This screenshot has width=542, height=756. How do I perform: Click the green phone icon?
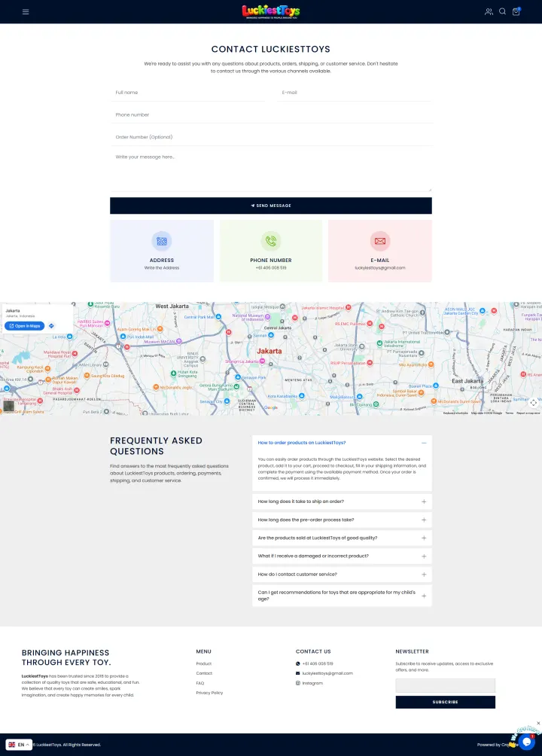click(271, 241)
